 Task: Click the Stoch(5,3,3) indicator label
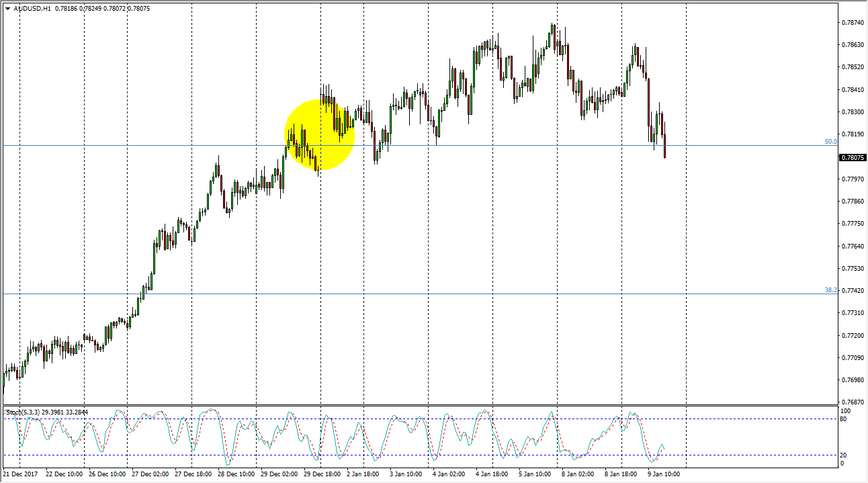pos(20,412)
